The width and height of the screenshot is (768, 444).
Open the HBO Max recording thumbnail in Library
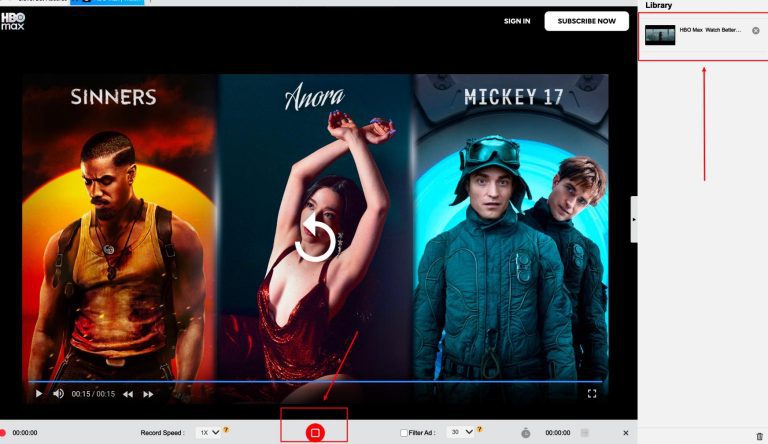660,35
